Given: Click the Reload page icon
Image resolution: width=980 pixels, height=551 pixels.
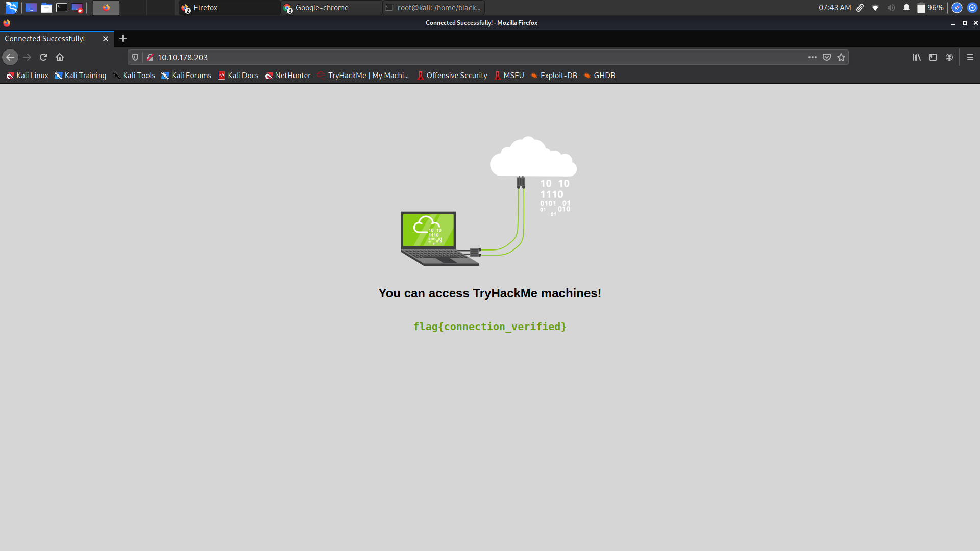Looking at the screenshot, I should (43, 57).
